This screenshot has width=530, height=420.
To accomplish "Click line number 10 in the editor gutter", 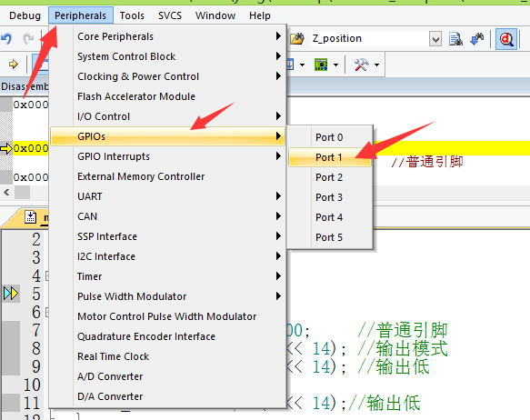I will (32, 385).
